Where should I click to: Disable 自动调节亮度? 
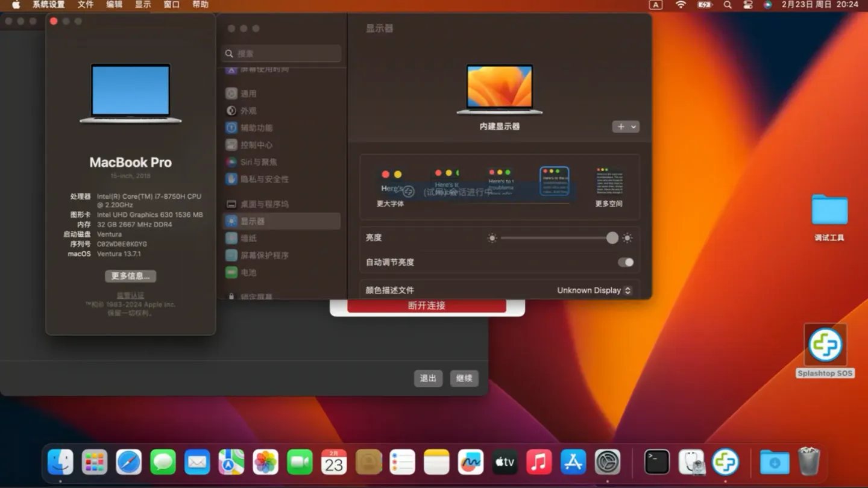[625, 262]
